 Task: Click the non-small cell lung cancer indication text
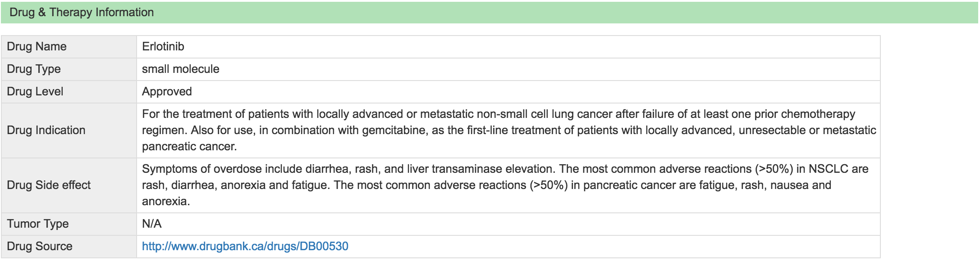tap(545, 114)
